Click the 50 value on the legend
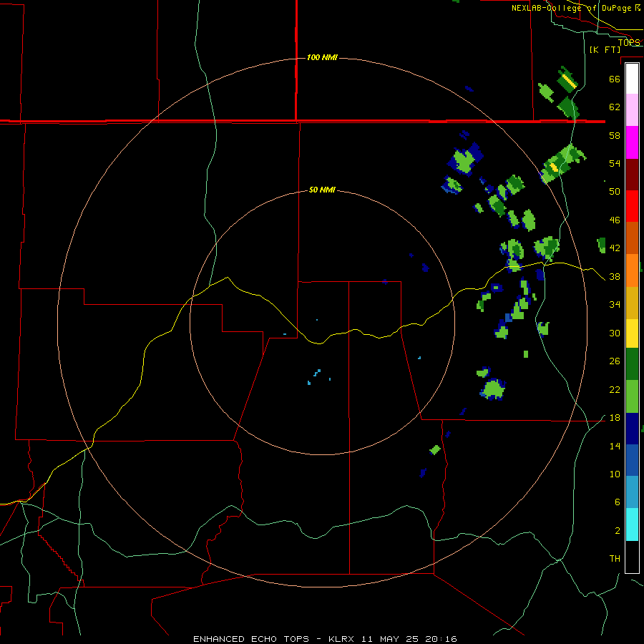Image resolution: width=644 pixels, height=644 pixels. tap(615, 192)
